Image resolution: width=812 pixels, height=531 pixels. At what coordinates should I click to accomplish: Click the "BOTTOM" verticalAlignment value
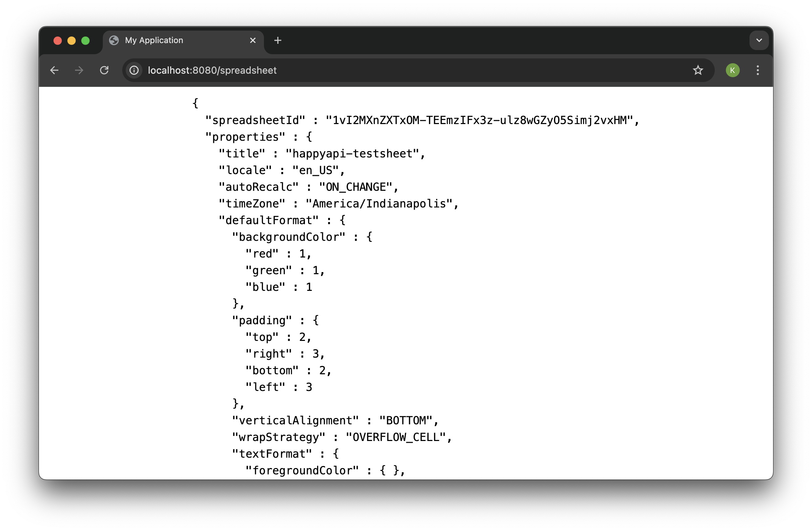coord(406,420)
